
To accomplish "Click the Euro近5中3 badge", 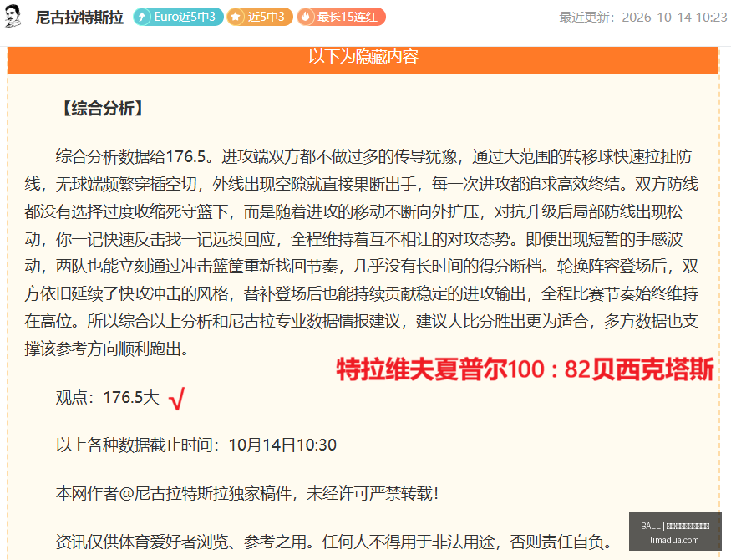I will [178, 18].
